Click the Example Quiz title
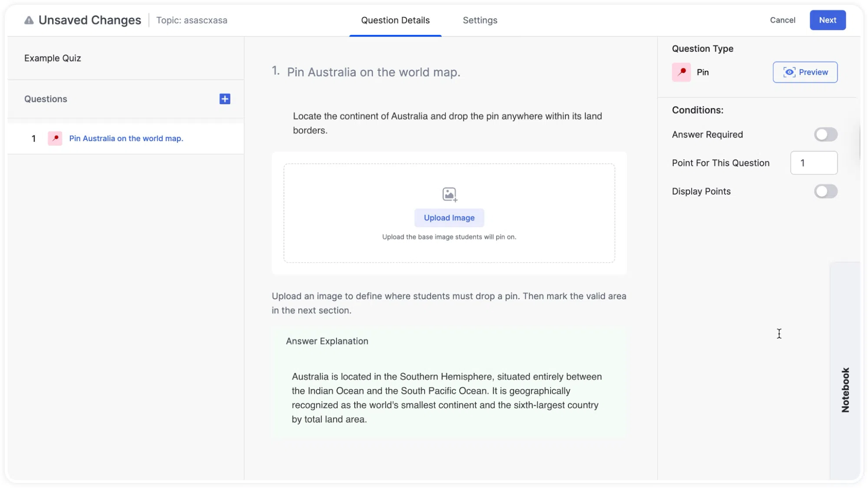868x488 pixels. point(53,58)
